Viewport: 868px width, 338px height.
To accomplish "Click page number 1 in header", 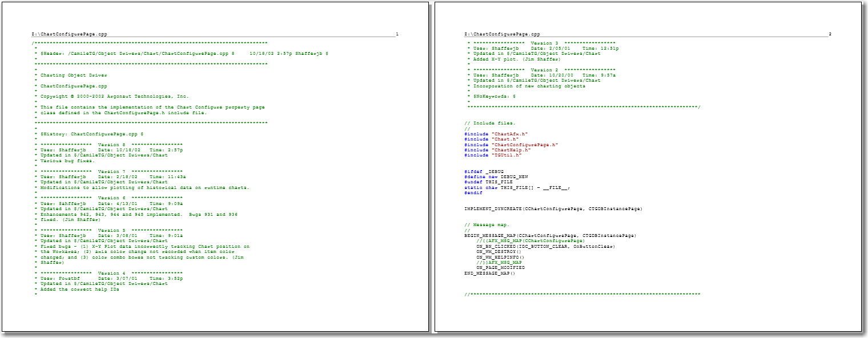I will coord(397,34).
